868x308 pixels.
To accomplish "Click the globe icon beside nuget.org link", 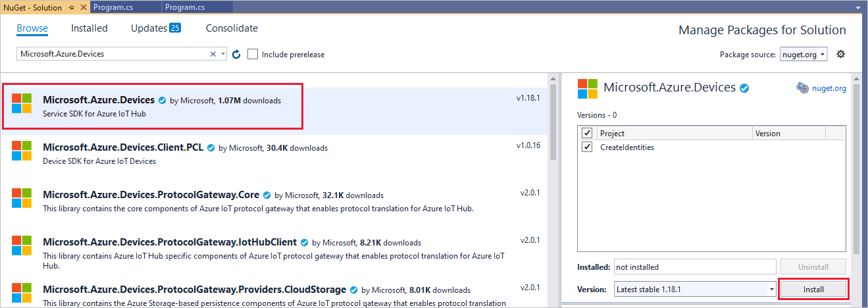I will point(802,88).
